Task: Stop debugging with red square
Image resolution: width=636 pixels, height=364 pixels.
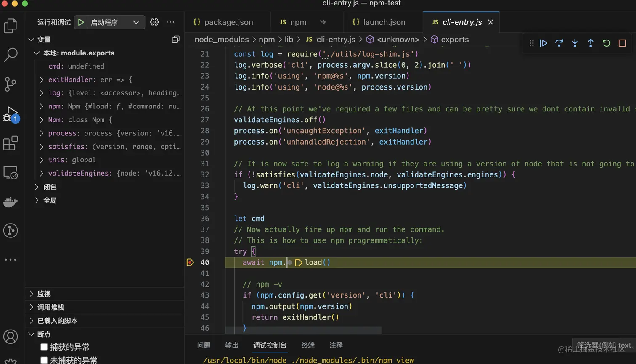Action: click(623, 43)
